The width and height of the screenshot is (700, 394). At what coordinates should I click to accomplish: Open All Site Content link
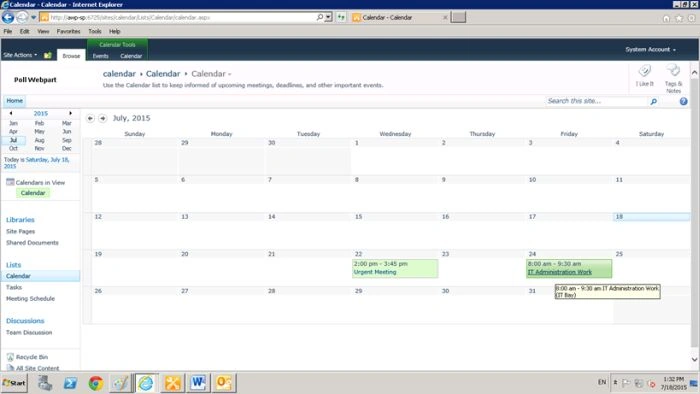38,368
